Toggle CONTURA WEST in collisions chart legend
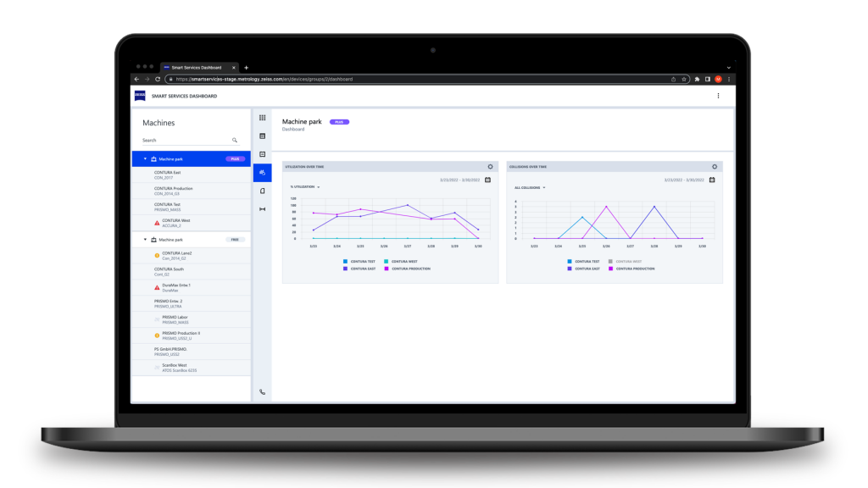This screenshot has height=488, width=868. tap(627, 262)
